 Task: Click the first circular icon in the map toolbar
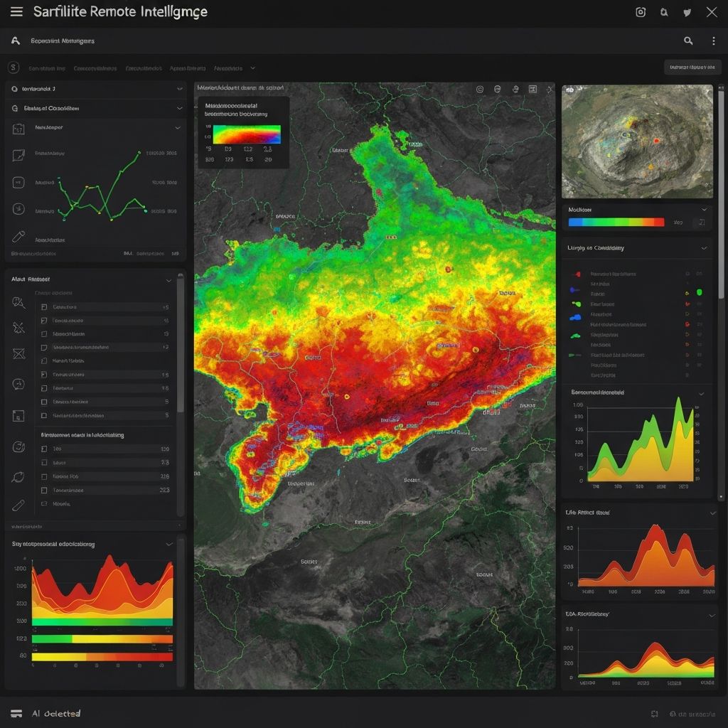[479, 90]
